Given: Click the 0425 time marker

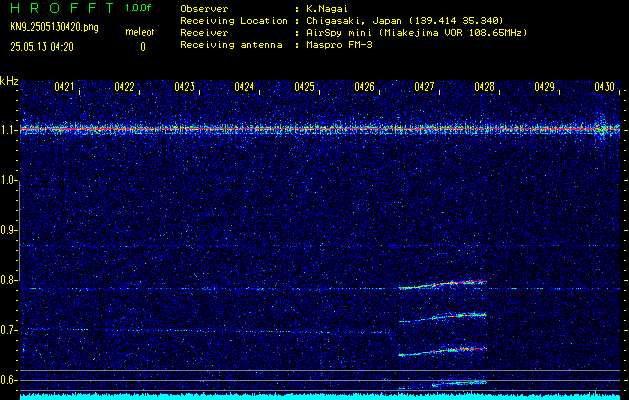Looking at the screenshot, I should [304, 87].
